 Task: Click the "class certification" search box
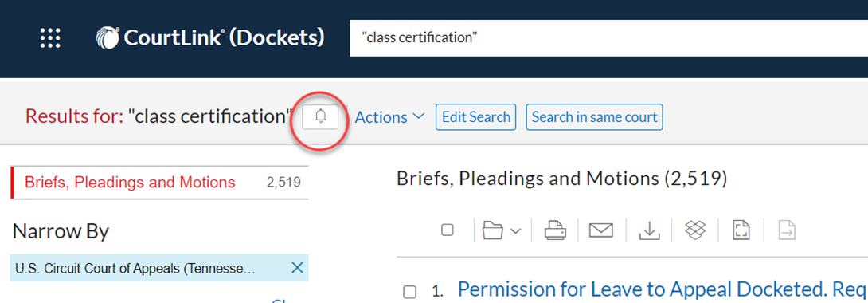(x=609, y=38)
